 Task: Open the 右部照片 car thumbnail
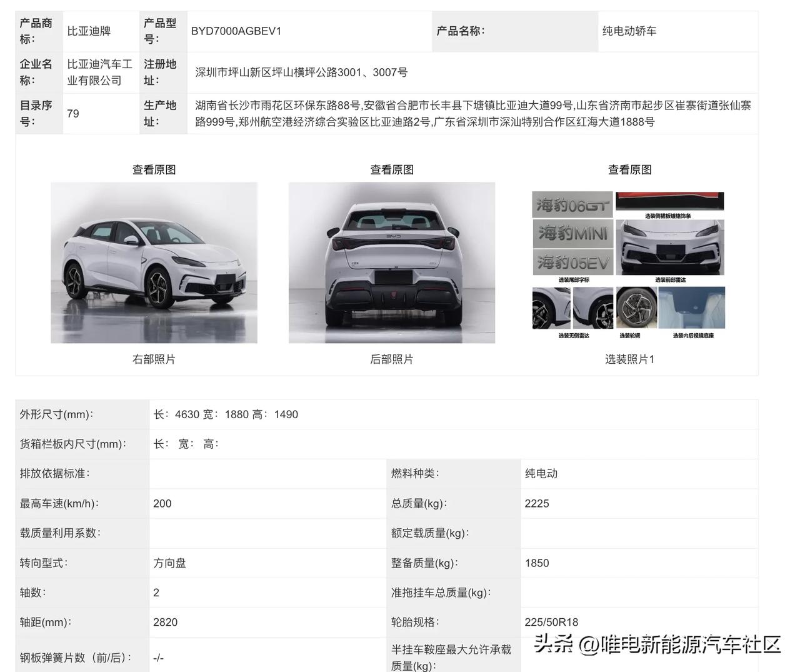(x=154, y=263)
